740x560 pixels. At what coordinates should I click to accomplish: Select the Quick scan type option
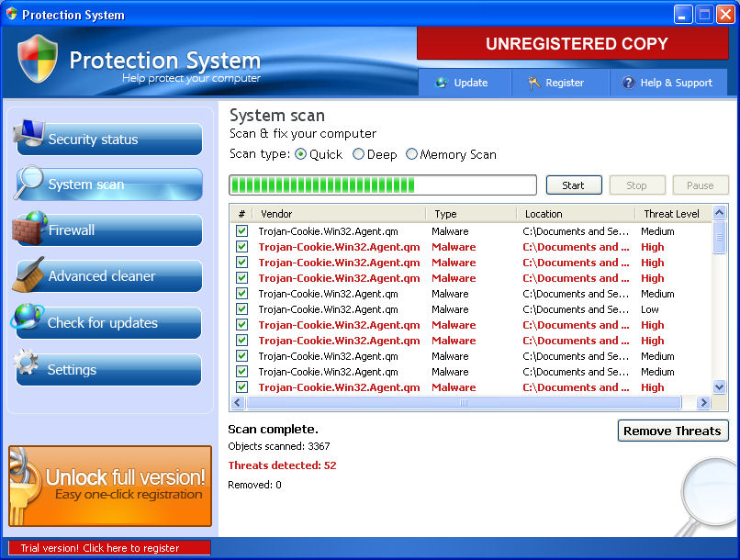point(300,154)
